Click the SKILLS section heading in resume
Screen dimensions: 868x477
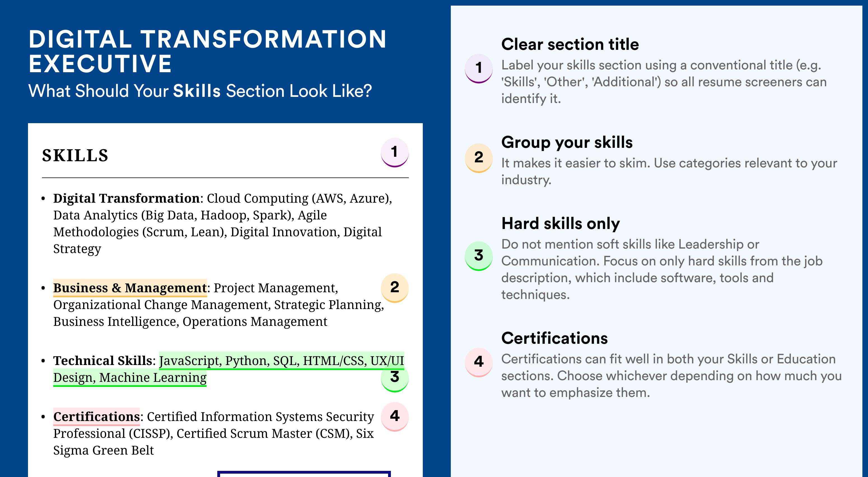(75, 156)
